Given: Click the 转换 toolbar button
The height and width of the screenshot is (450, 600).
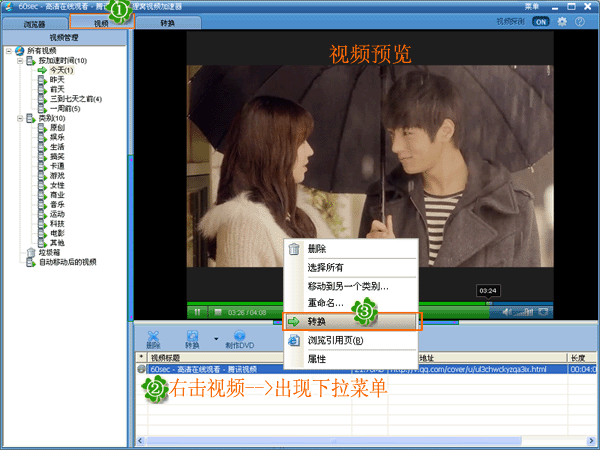Looking at the screenshot, I should [192, 339].
